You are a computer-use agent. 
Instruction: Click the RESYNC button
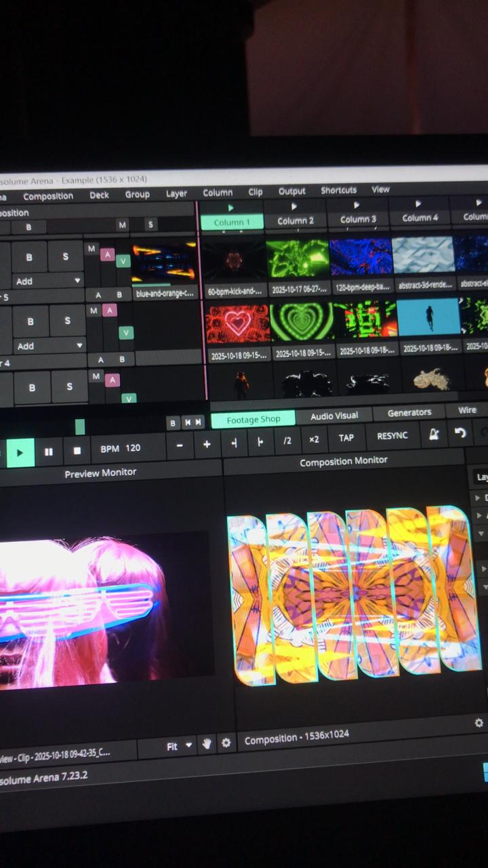click(392, 436)
